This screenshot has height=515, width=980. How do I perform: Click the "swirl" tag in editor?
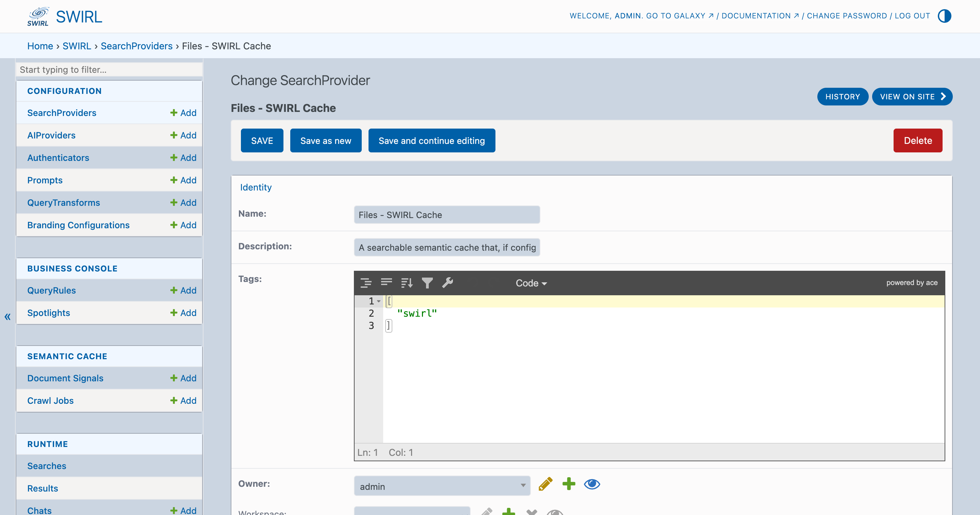pos(417,313)
